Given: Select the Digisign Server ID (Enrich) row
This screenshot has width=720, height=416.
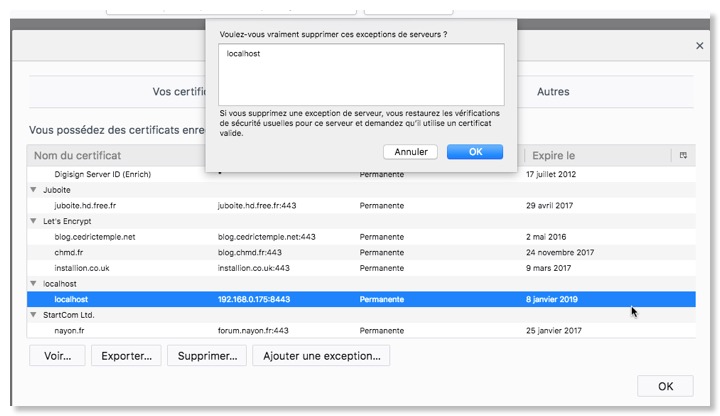Looking at the screenshot, I should point(361,174).
